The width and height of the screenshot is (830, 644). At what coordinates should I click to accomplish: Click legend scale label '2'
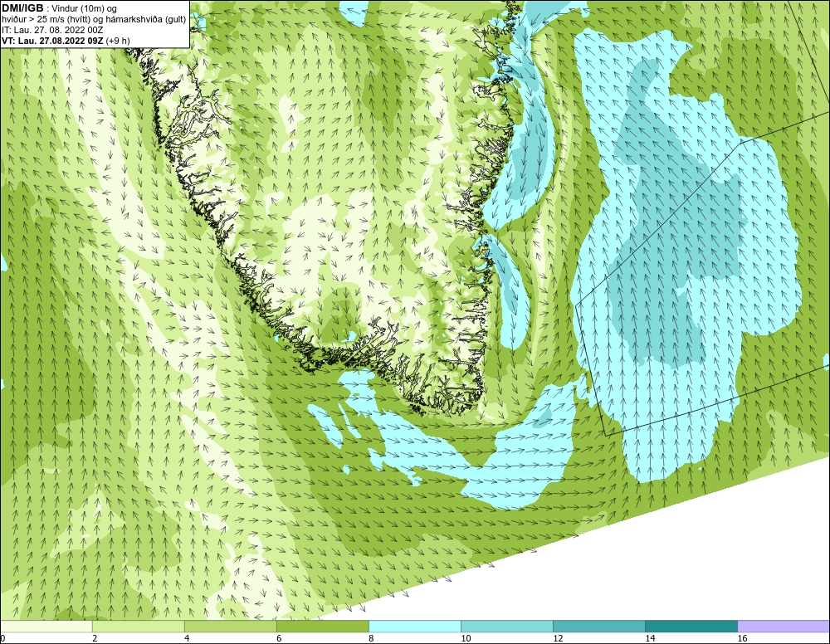click(95, 639)
